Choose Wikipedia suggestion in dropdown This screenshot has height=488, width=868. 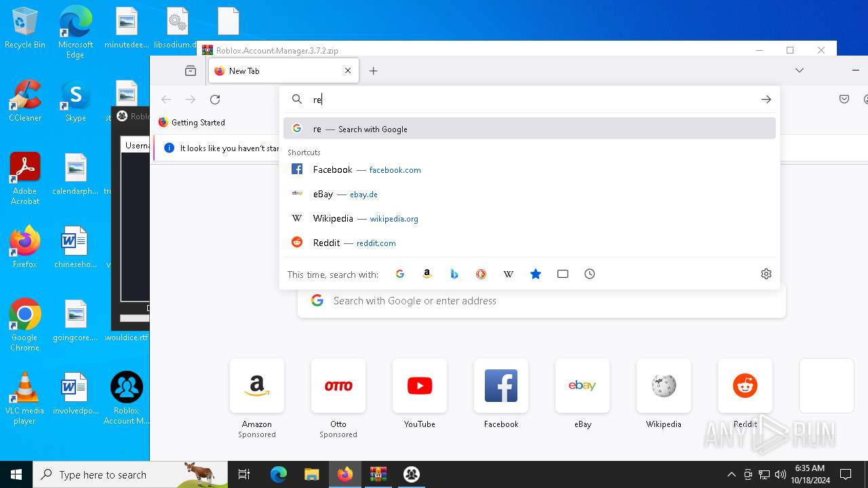click(x=530, y=218)
